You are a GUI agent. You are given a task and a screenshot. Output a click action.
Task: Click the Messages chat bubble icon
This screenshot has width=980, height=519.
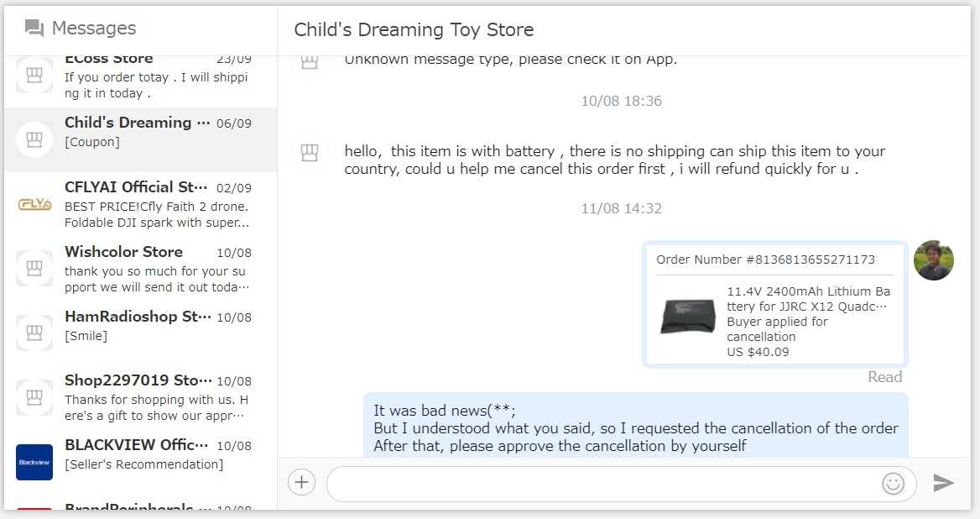[x=34, y=29]
